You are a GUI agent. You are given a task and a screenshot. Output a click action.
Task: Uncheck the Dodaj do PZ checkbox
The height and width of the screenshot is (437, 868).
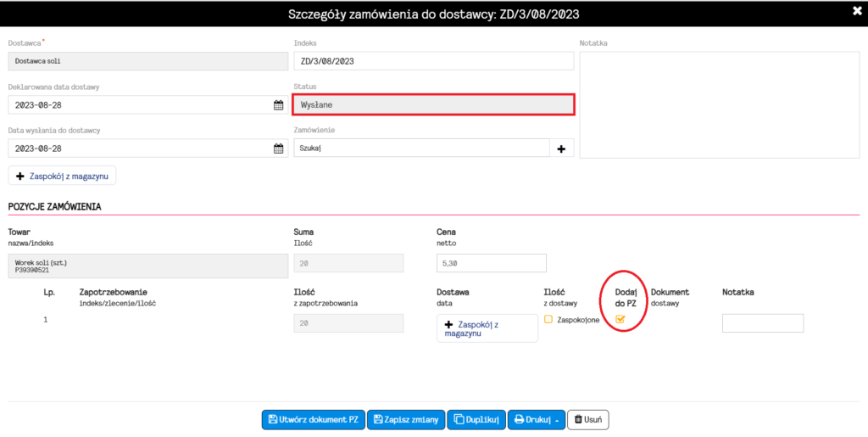pyautogui.click(x=620, y=319)
